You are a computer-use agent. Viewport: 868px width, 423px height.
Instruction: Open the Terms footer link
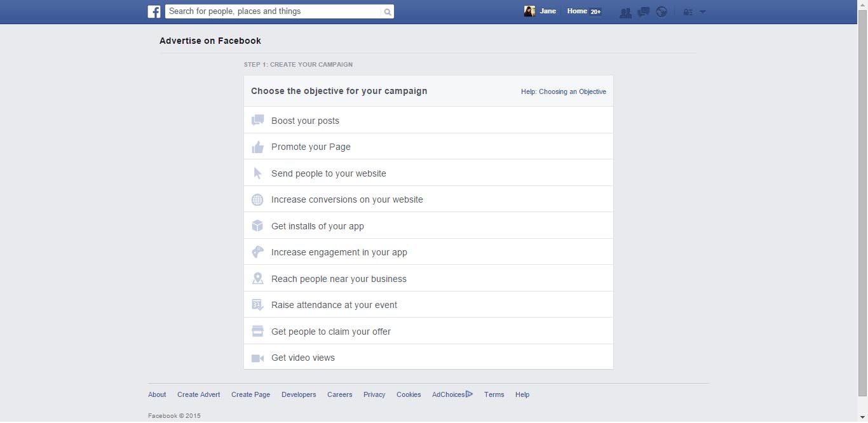point(494,394)
